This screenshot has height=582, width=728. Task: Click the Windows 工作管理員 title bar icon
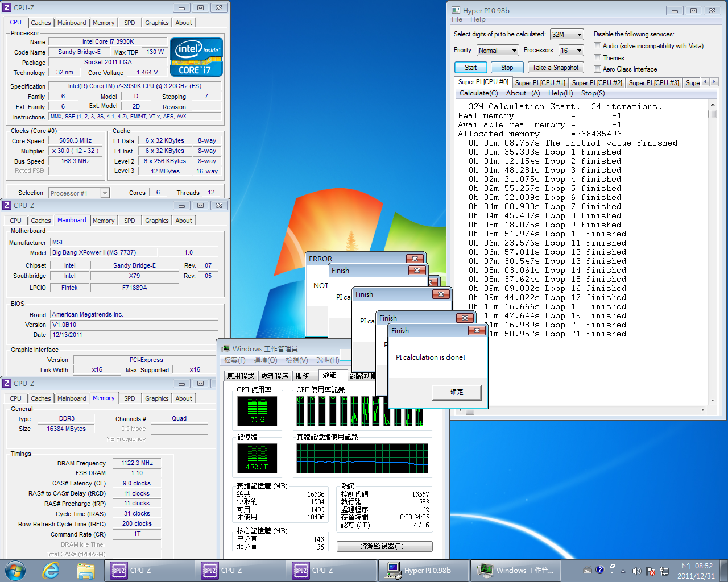pyautogui.click(x=226, y=348)
